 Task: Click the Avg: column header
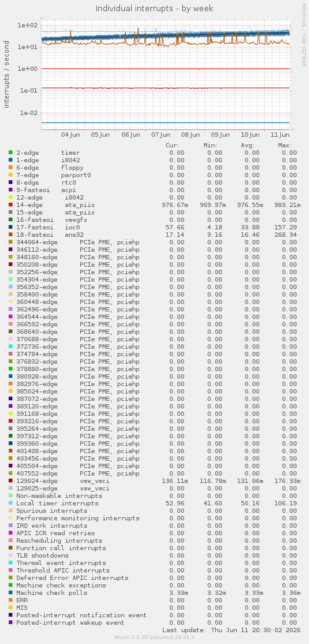pyautogui.click(x=247, y=145)
